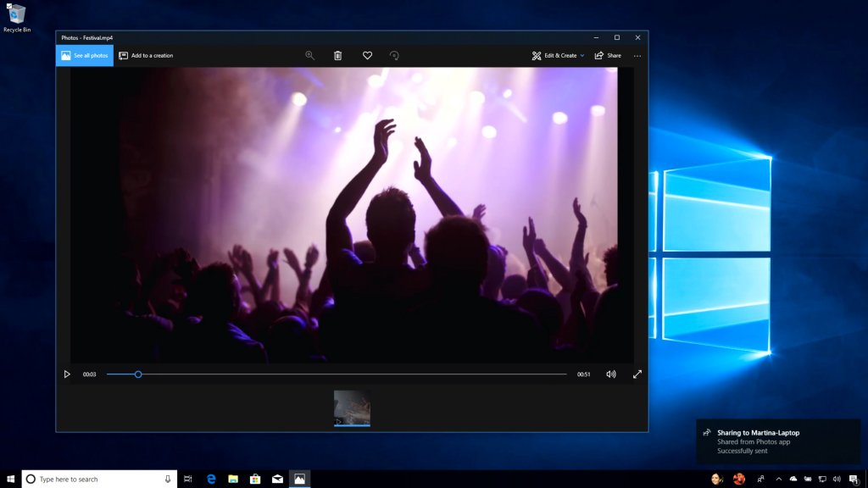Favorite the video with the heart icon
This screenshot has height=488, width=868.
click(x=367, y=55)
